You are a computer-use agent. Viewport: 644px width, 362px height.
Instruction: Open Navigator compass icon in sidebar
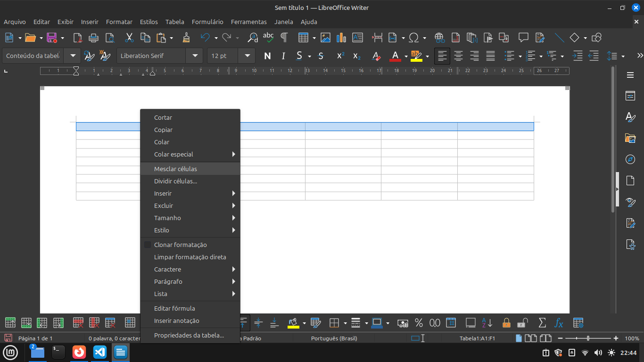pos(630,159)
